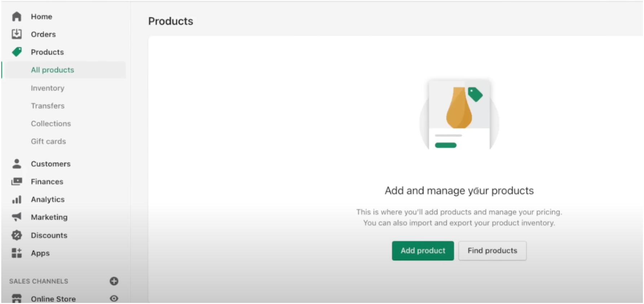Toggle the Online Store eye icon
The image size is (644, 304).
[114, 299]
